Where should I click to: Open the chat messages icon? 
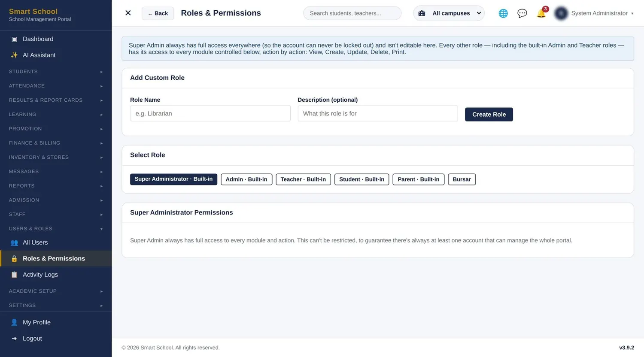coord(522,13)
